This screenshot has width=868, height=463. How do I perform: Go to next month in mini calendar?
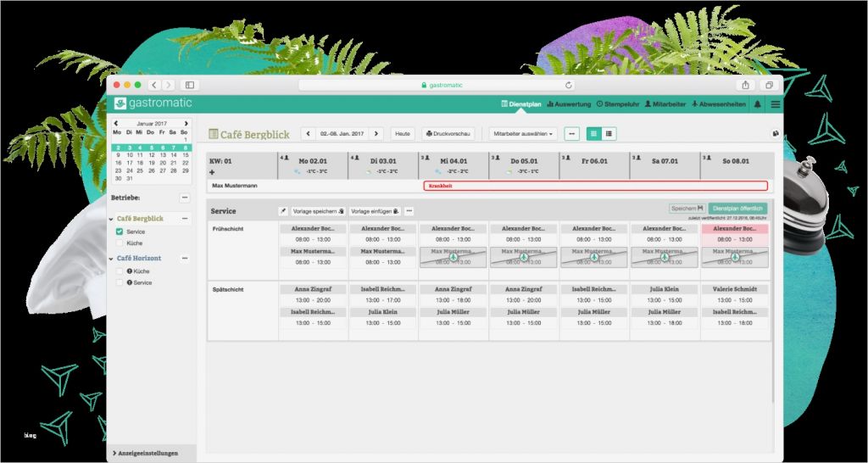pyautogui.click(x=186, y=124)
